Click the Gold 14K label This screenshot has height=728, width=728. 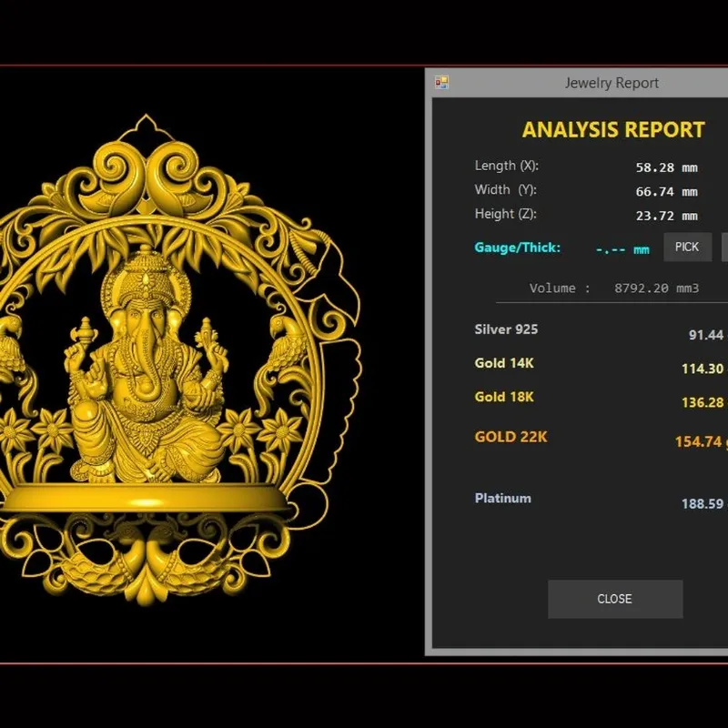pos(504,363)
